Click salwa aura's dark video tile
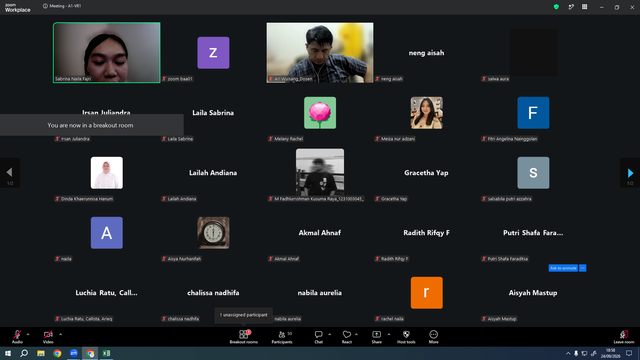This screenshot has width=640, height=360. pos(533,53)
